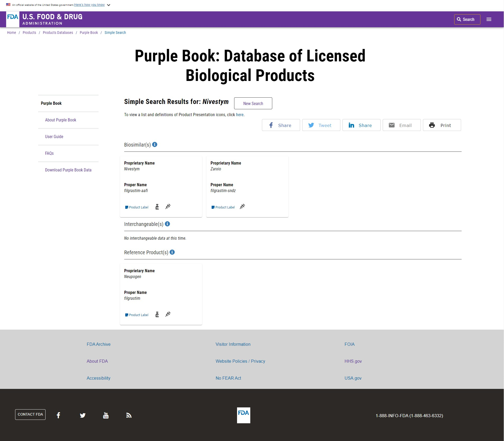Viewport: 504px width, 441px height.
Task: Click the vial icon on Nivestym card
Action: tap(157, 207)
